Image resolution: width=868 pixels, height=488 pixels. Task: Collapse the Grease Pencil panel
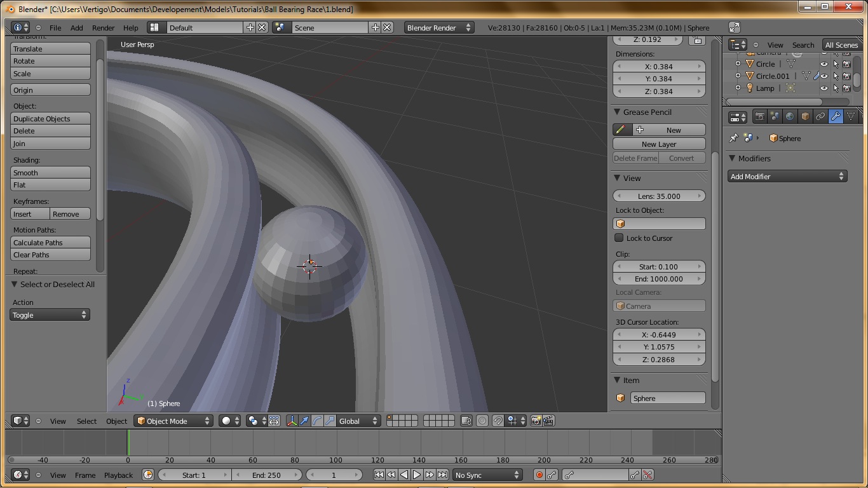pos(617,112)
